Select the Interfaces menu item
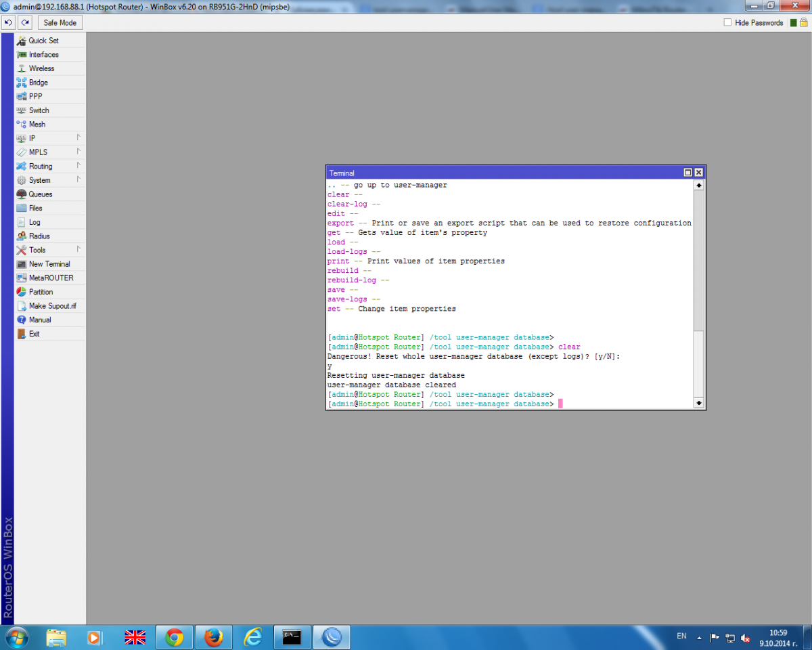Screen dimensions: 812x650 point(43,55)
